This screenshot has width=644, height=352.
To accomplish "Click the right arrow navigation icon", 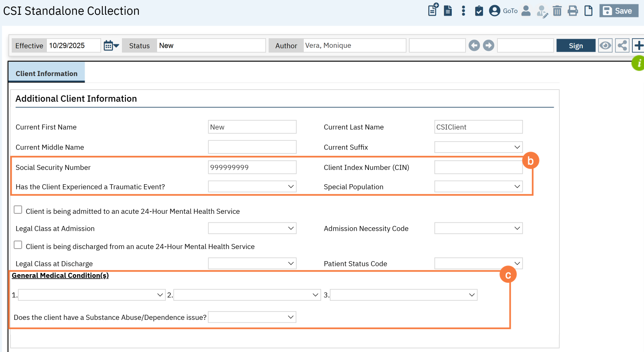I will click(x=489, y=46).
